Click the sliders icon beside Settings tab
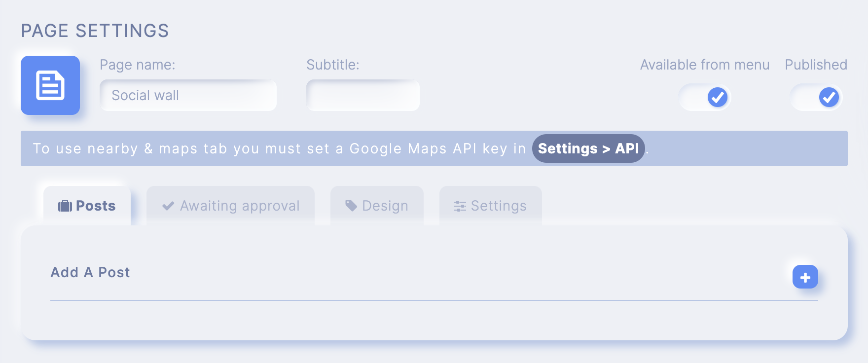Image resolution: width=868 pixels, height=363 pixels. click(x=460, y=206)
